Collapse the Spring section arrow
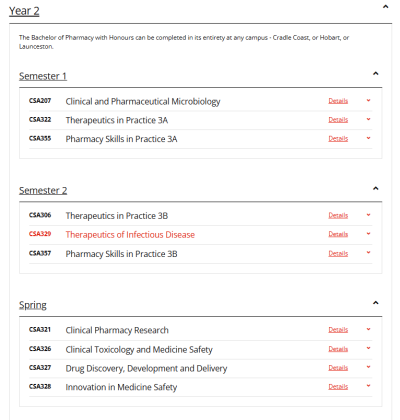The height and width of the screenshot is (420, 400). [376, 303]
